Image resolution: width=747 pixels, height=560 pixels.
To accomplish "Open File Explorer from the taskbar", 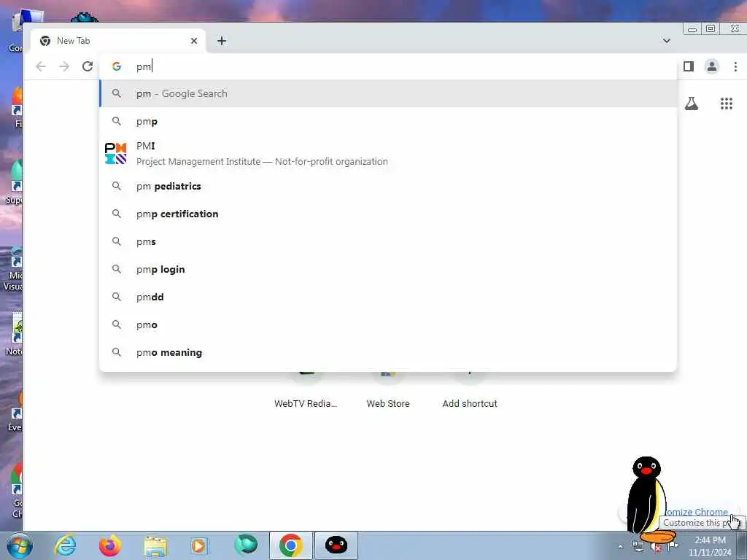I will [155, 546].
